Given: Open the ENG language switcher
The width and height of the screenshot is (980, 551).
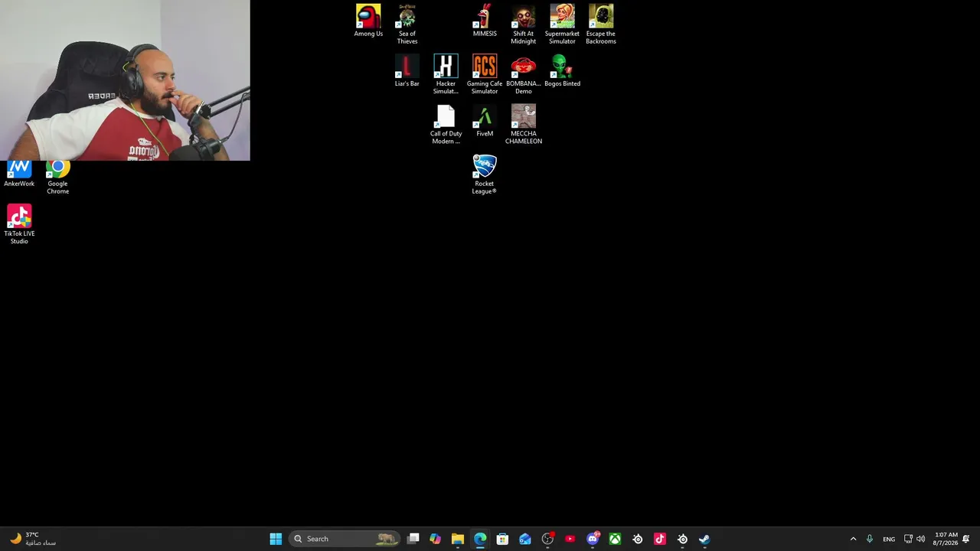Looking at the screenshot, I should coord(889,539).
